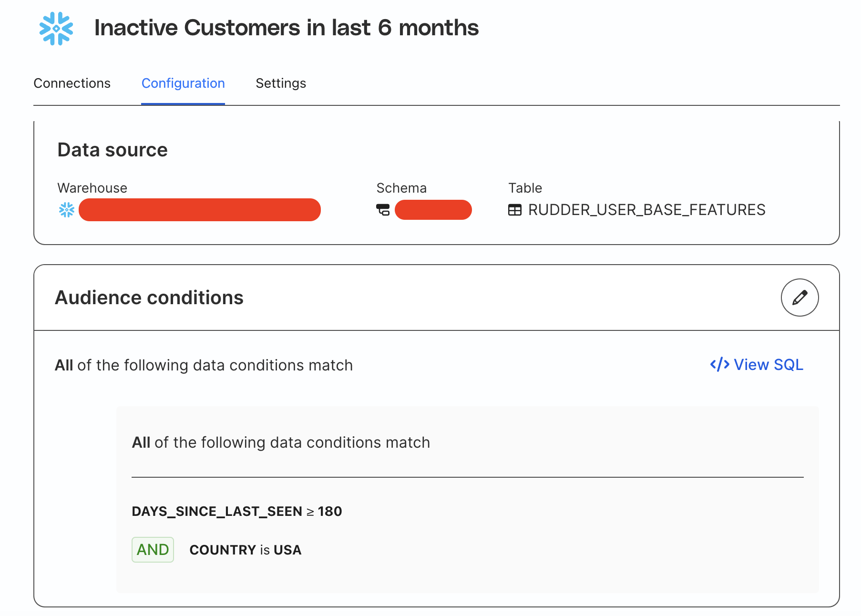Open the Connections tab
This screenshot has width=861, height=616.
(72, 83)
